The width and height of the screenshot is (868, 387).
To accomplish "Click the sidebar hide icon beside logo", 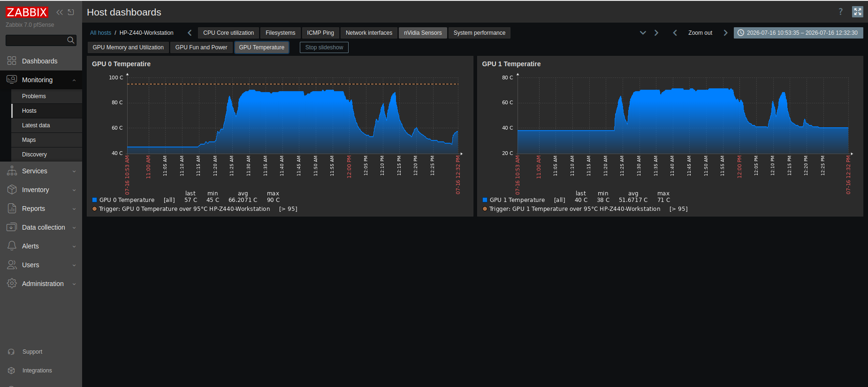I will 71,12.
